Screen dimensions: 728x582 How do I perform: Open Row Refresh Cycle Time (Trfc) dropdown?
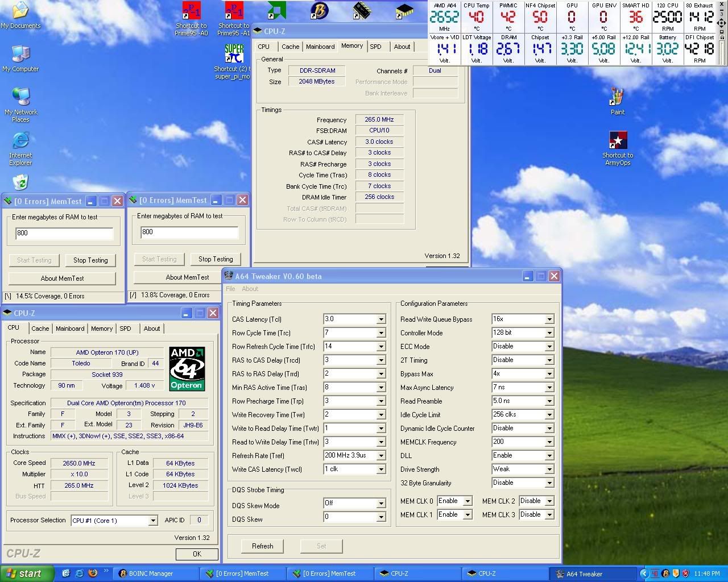pyautogui.click(x=381, y=347)
